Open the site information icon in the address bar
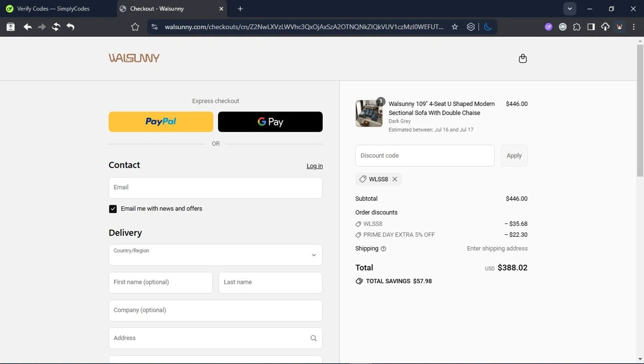This screenshot has height=364, width=644. pos(155,27)
